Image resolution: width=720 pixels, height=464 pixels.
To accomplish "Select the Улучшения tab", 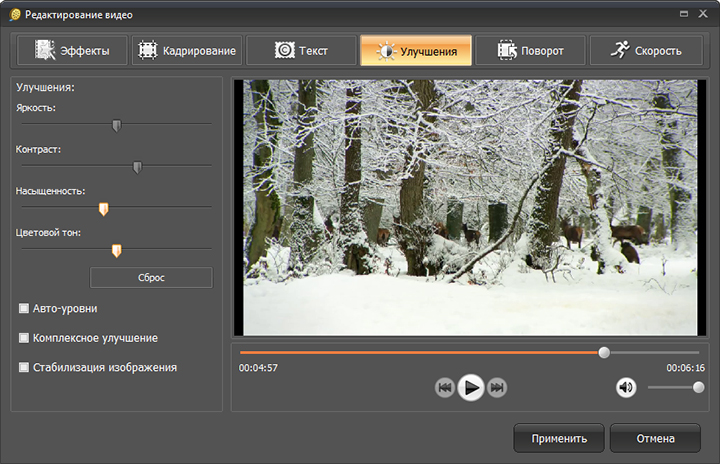I will (x=415, y=51).
